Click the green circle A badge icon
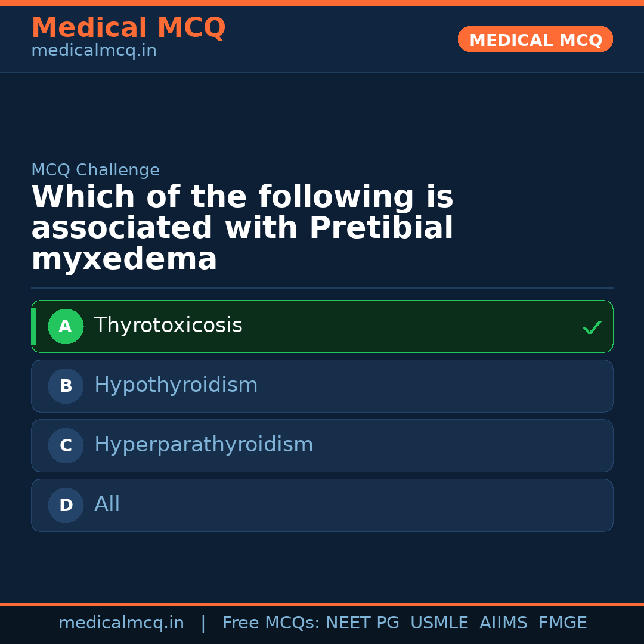The height and width of the screenshot is (644, 644). (66, 326)
